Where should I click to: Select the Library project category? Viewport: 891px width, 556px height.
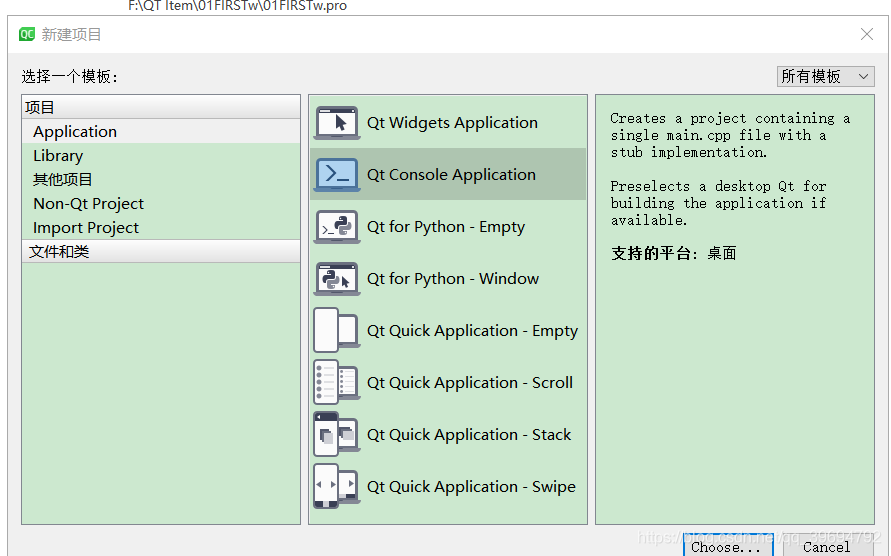click(x=161, y=155)
